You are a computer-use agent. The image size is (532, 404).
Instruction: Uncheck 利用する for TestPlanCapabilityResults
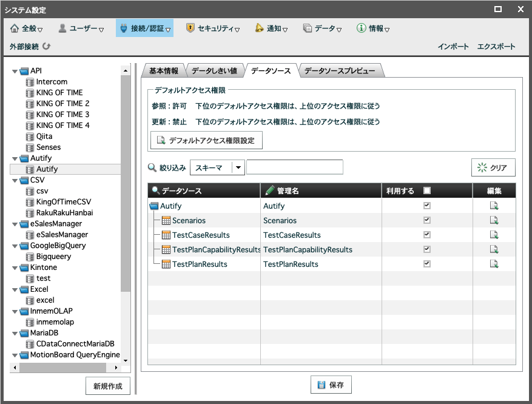[427, 249]
